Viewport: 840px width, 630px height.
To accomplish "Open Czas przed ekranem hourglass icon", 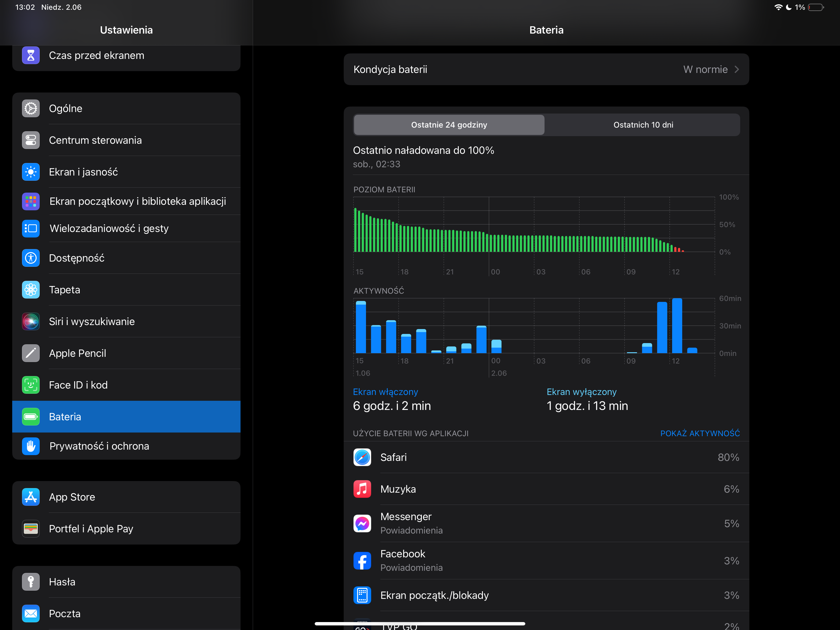I will 31,56.
